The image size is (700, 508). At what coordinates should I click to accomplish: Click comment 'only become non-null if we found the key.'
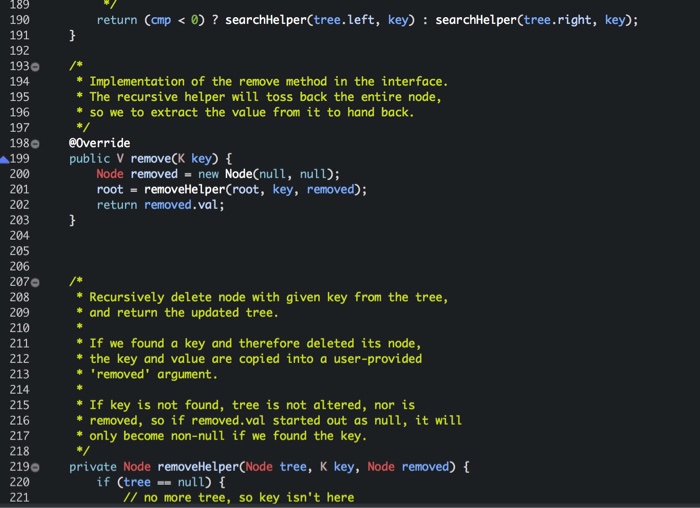tap(228, 436)
